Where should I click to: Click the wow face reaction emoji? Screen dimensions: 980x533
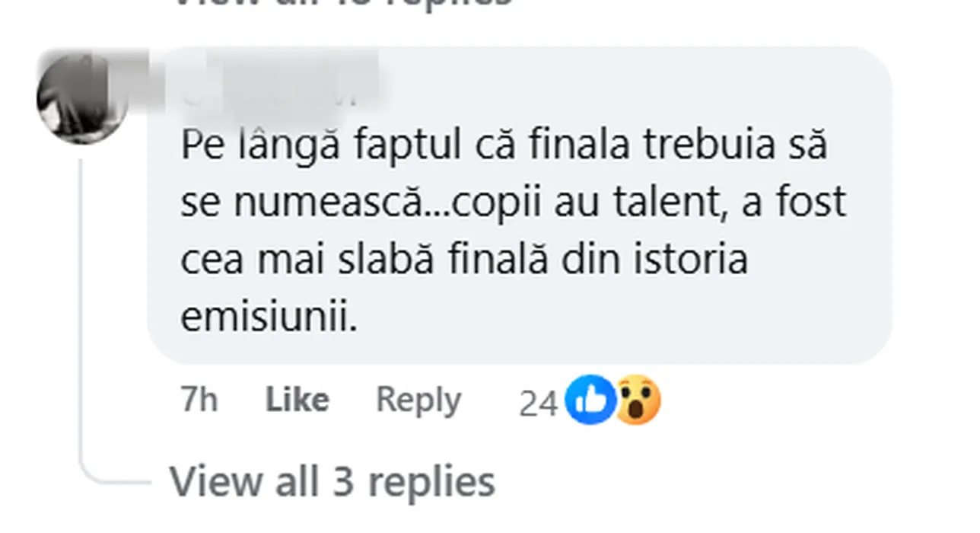(x=638, y=401)
